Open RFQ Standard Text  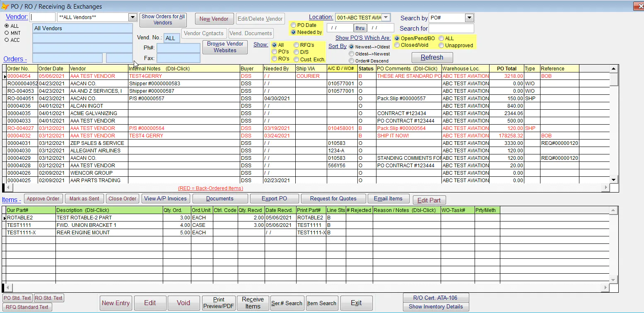[x=27, y=307]
